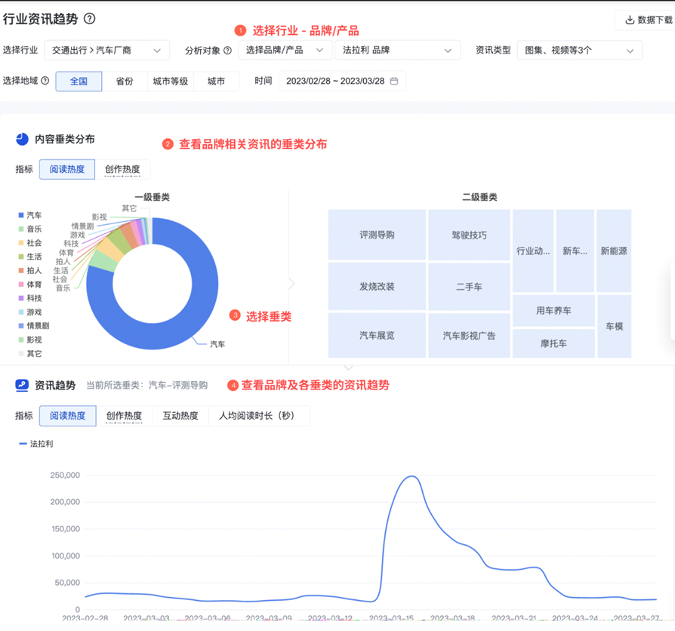This screenshot has height=631, width=675.
Task: Select 全国 region option
Action: (79, 81)
